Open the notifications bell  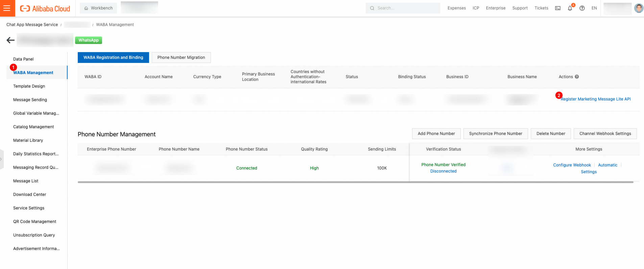pos(570,8)
